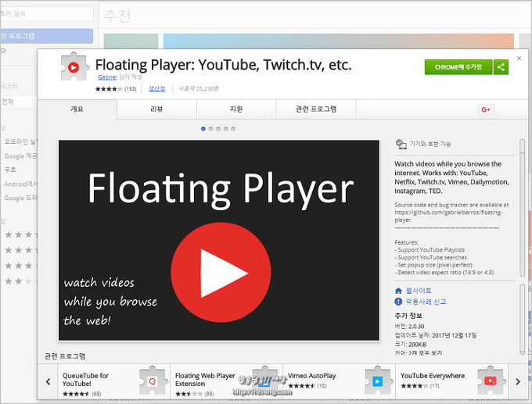Click the Floating Player video preview image
Viewport: 532px width, 404px height.
point(219,240)
